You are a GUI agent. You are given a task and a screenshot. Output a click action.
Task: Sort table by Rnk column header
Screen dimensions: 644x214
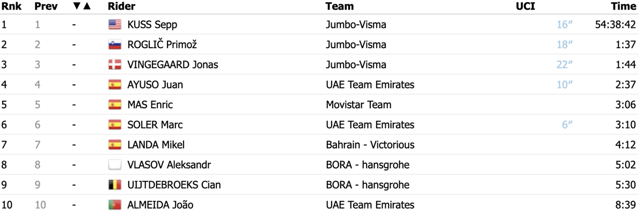point(11,6)
